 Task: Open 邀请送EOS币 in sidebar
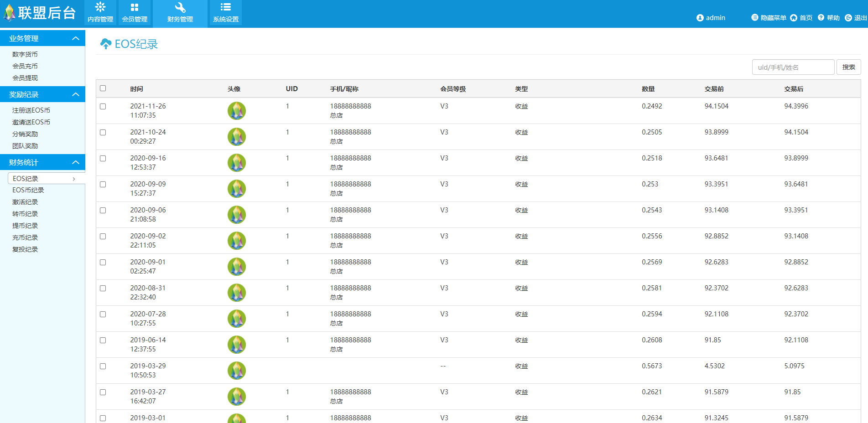pos(31,122)
